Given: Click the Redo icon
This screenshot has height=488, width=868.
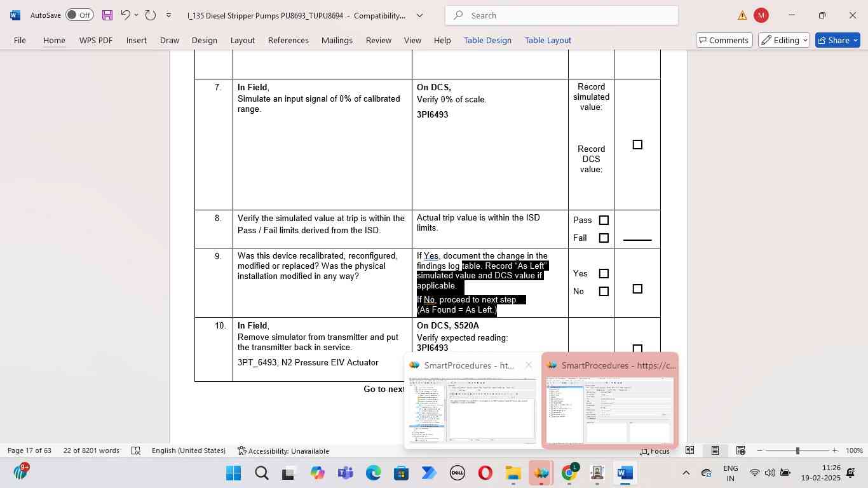Looking at the screenshot, I should pos(150,15).
